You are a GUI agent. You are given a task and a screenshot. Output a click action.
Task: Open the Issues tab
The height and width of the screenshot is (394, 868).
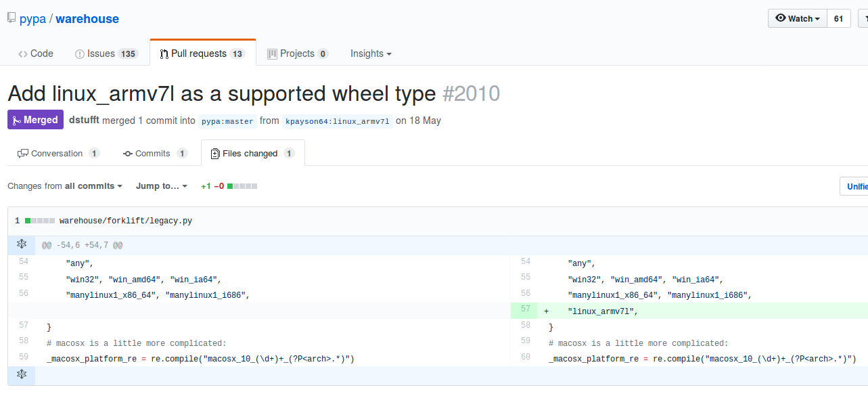point(106,53)
